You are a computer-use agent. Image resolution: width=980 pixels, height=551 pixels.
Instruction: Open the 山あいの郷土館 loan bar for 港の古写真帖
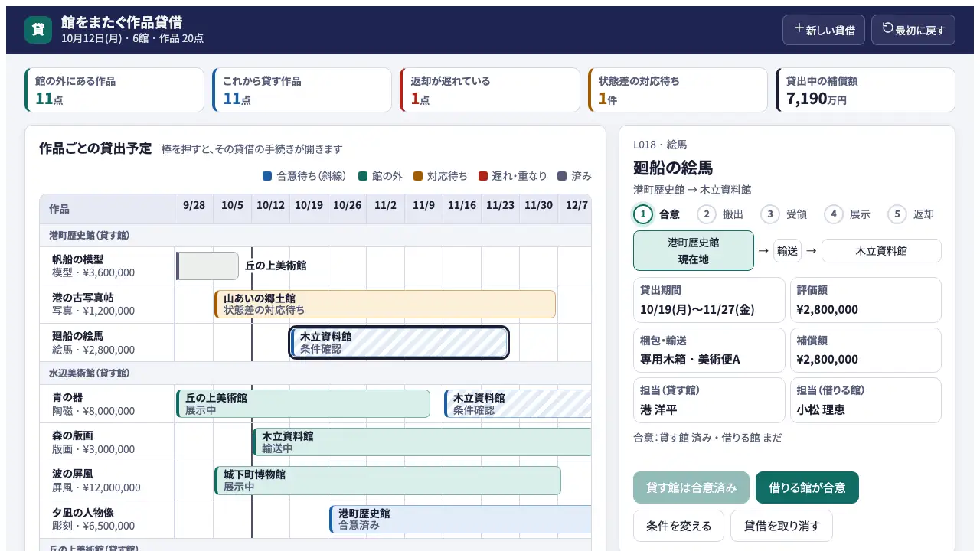[x=385, y=304]
